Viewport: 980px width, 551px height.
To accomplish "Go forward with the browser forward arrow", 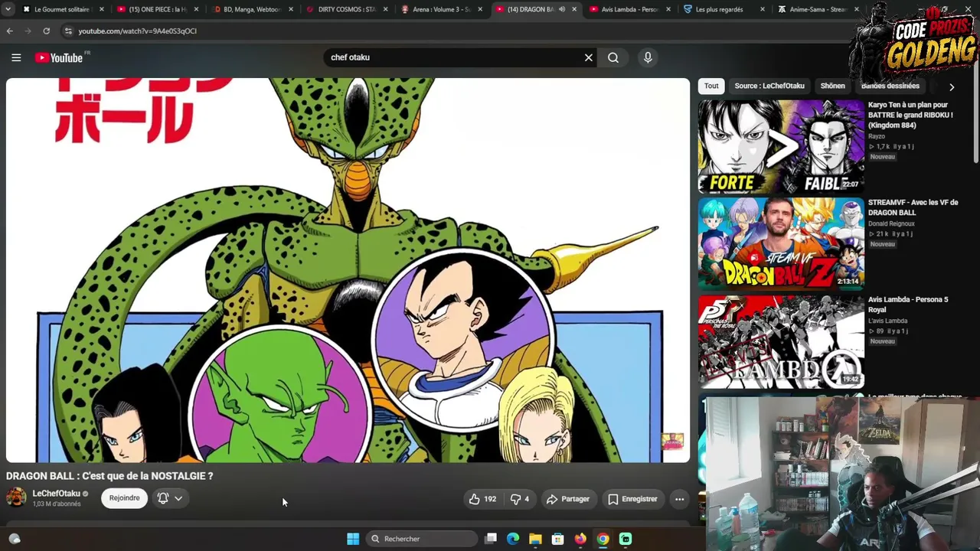I will point(28,31).
